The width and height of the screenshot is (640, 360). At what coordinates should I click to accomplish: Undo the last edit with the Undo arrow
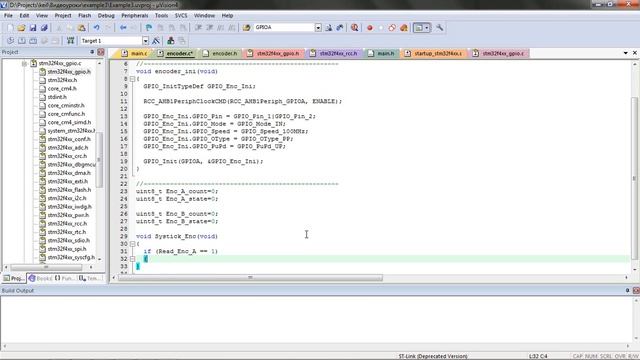click(x=96, y=28)
